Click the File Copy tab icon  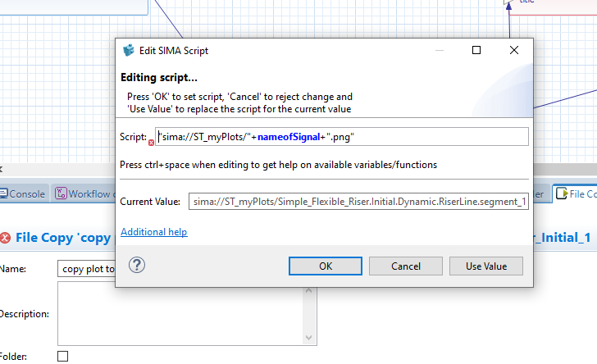(562, 193)
